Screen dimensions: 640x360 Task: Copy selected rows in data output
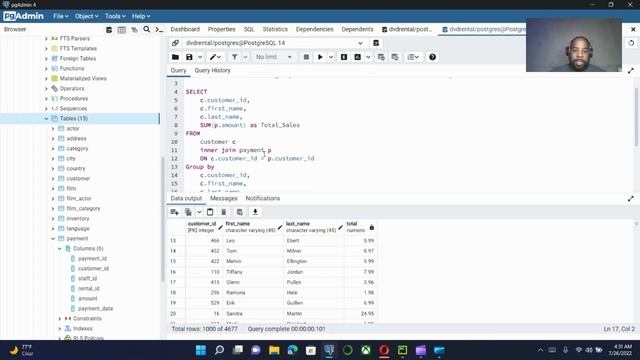point(188,212)
